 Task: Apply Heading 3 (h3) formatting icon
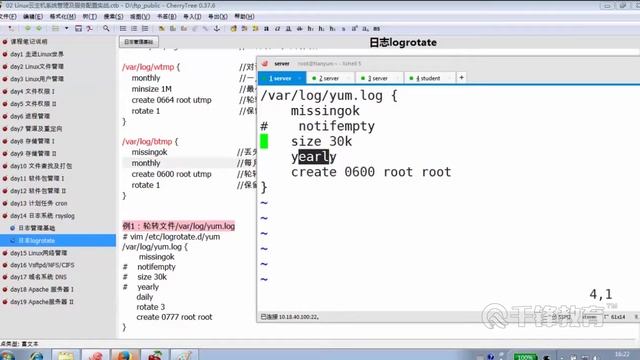click(333, 29)
